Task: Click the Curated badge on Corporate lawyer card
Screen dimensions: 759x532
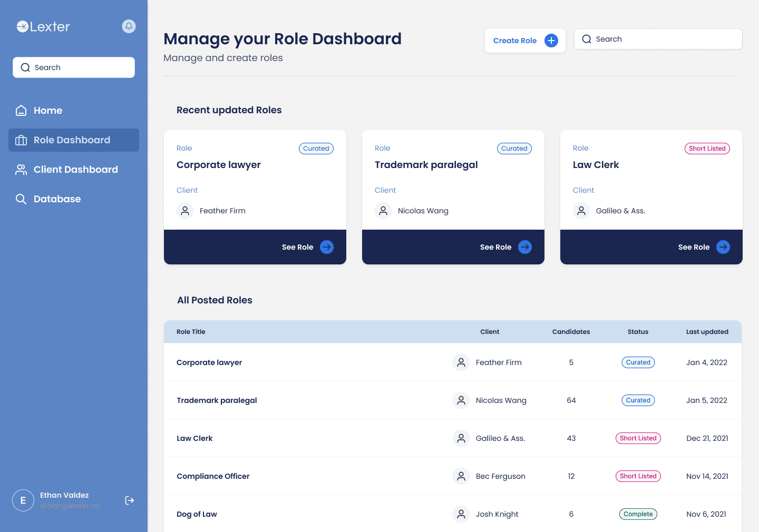Action: [x=316, y=149]
